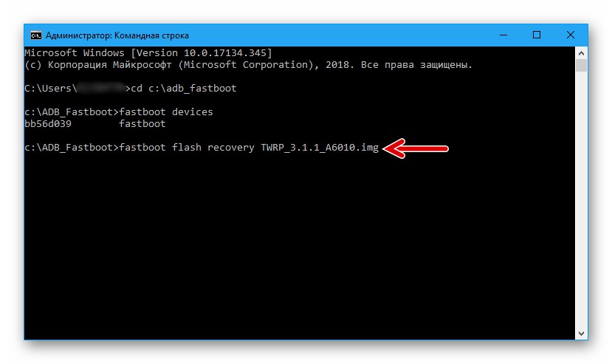Click the device serial bb56d039
This screenshot has height=364, width=612.
pos(49,124)
